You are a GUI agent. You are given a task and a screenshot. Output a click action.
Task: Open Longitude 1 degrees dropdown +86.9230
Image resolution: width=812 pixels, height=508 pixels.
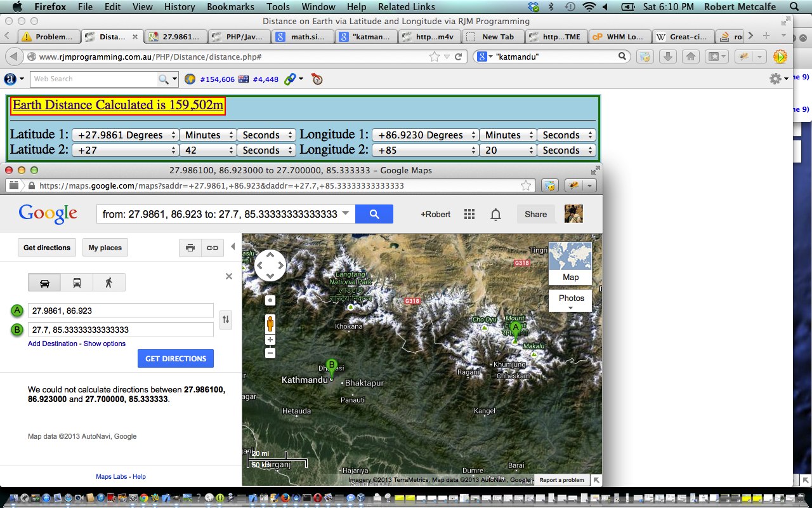424,135
